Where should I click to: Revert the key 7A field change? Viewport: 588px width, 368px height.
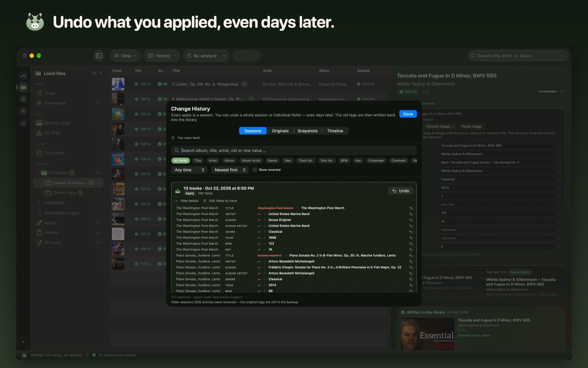411,250
